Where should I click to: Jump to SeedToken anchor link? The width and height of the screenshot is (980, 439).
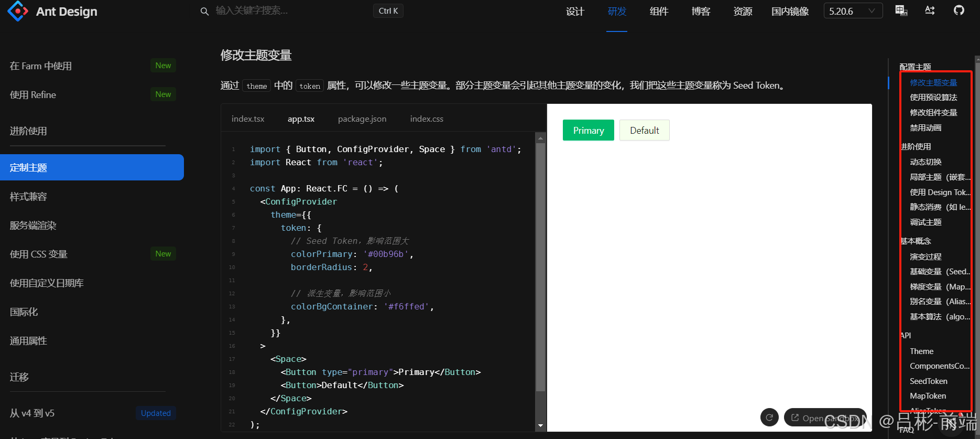coord(928,381)
